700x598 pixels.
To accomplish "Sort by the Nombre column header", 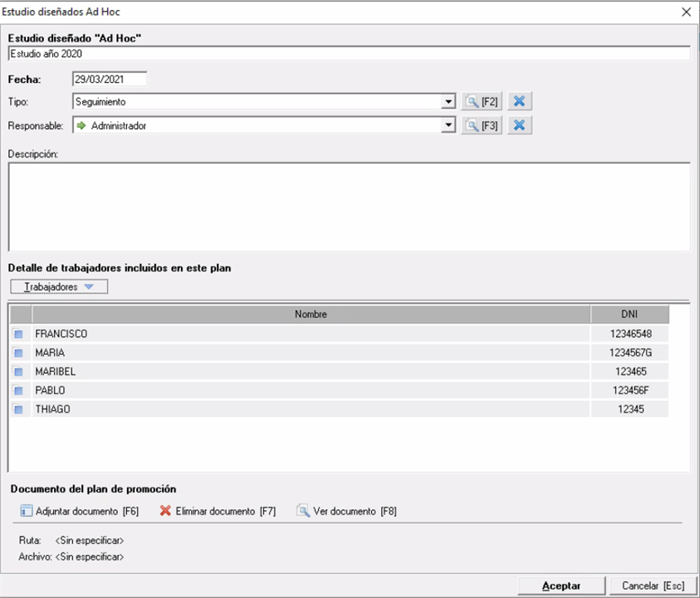I will point(311,315).
